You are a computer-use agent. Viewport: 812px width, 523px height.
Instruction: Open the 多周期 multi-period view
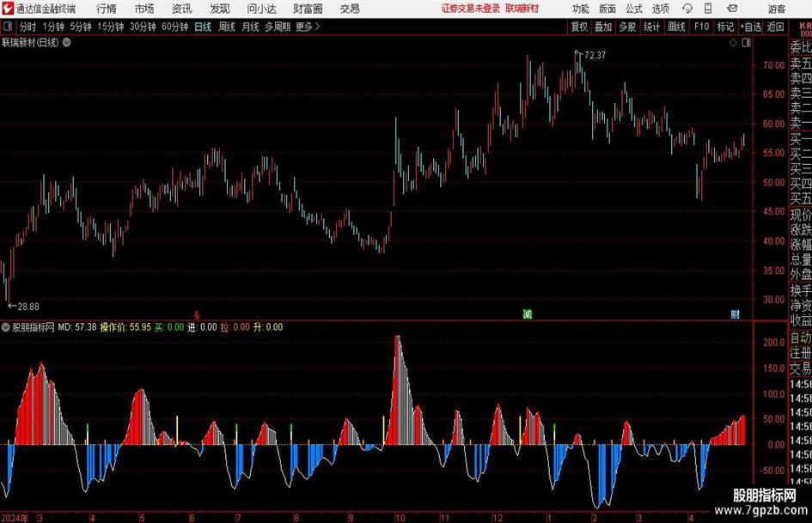point(278,27)
